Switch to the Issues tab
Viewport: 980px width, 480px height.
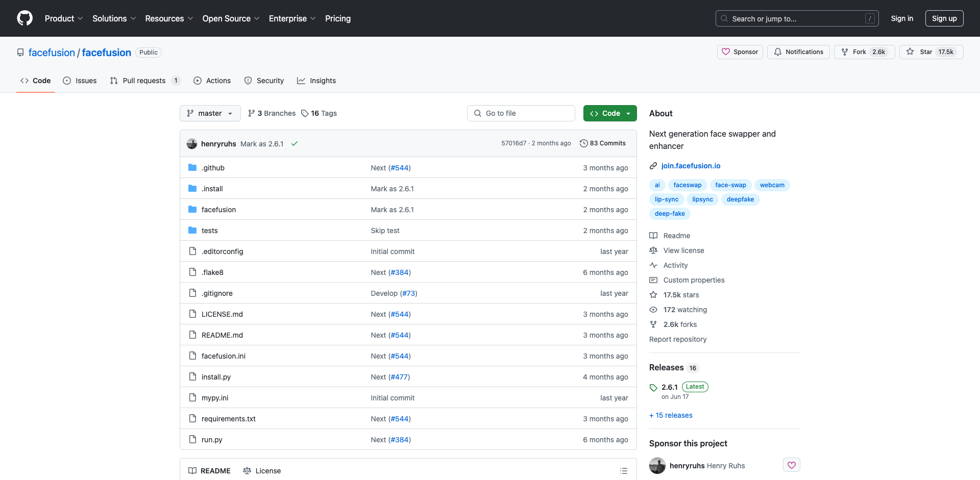pyautogui.click(x=80, y=81)
